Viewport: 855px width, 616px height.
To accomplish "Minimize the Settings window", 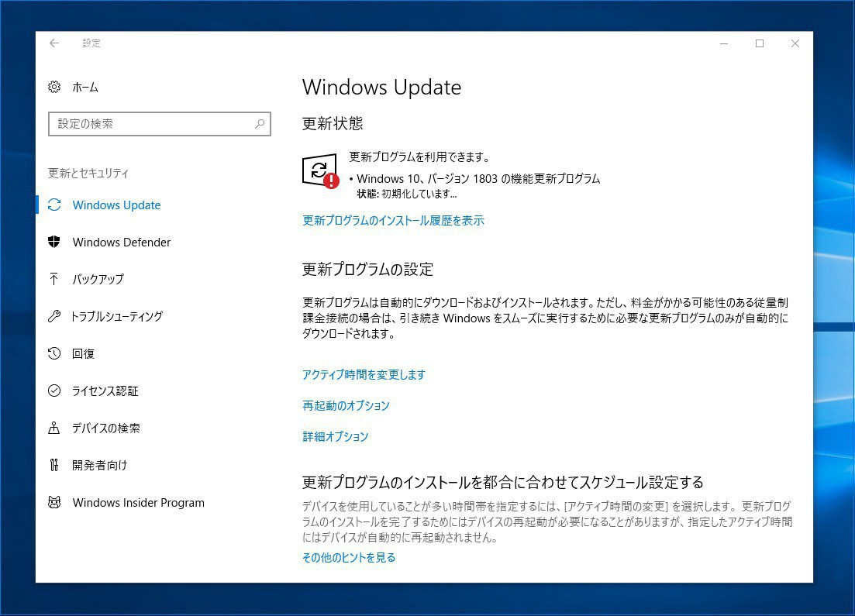I will [x=723, y=43].
